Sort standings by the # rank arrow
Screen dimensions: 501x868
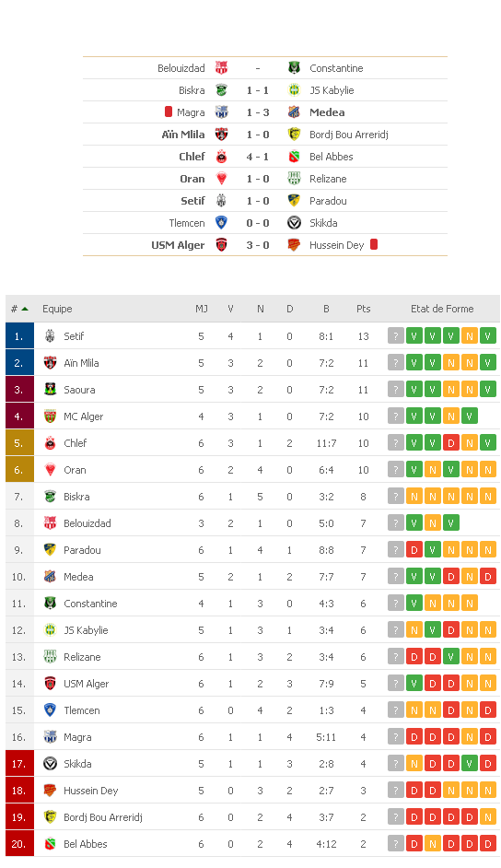point(24,309)
